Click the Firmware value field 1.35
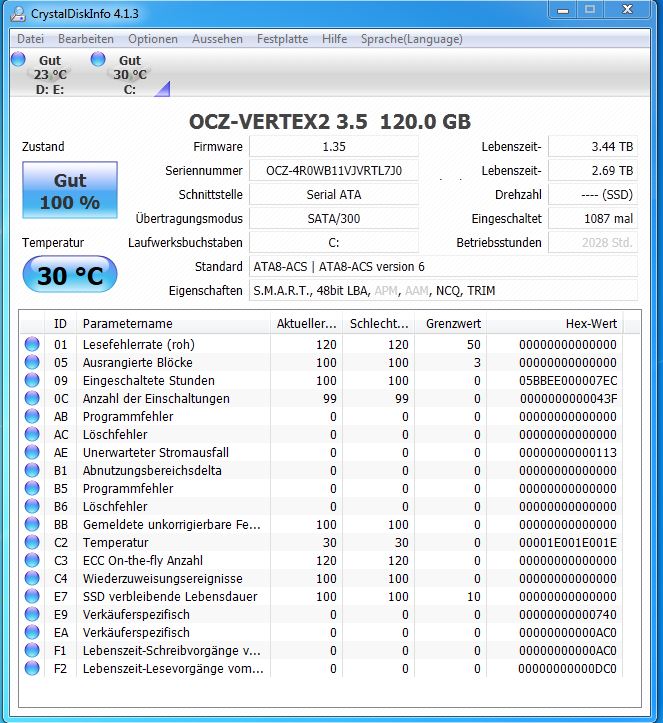This screenshot has height=723, width=663. [x=334, y=147]
